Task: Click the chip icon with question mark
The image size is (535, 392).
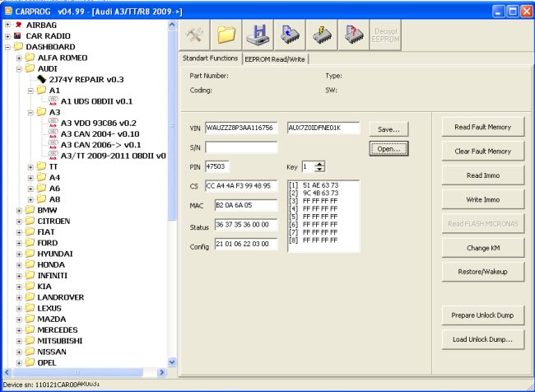Action: click(352, 35)
